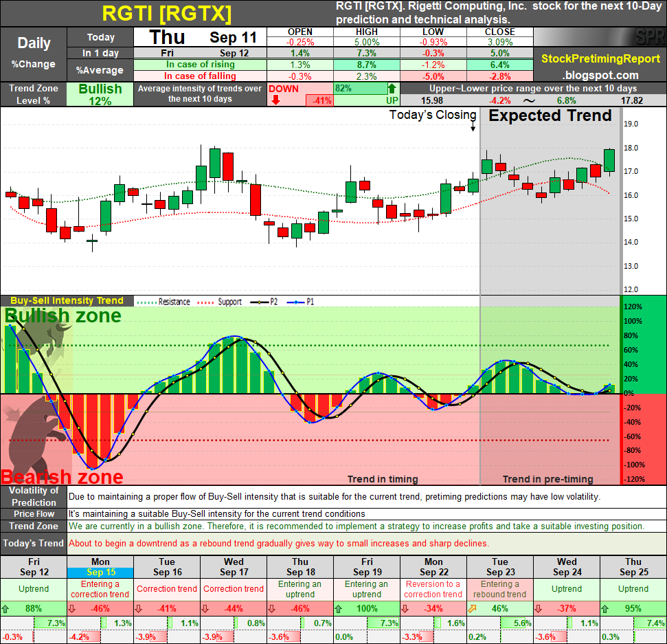
Task: Click the red down arrow beside -41% Sep 16
Action: coord(139,609)
